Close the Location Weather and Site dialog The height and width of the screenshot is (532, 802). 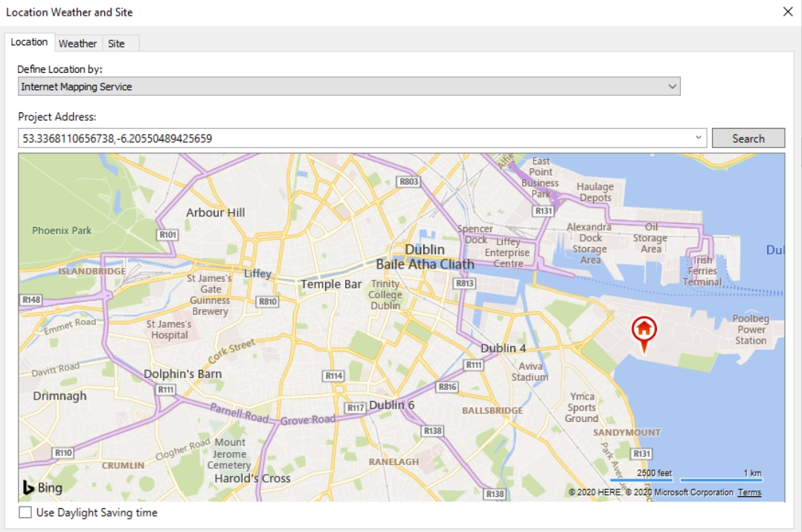click(788, 12)
